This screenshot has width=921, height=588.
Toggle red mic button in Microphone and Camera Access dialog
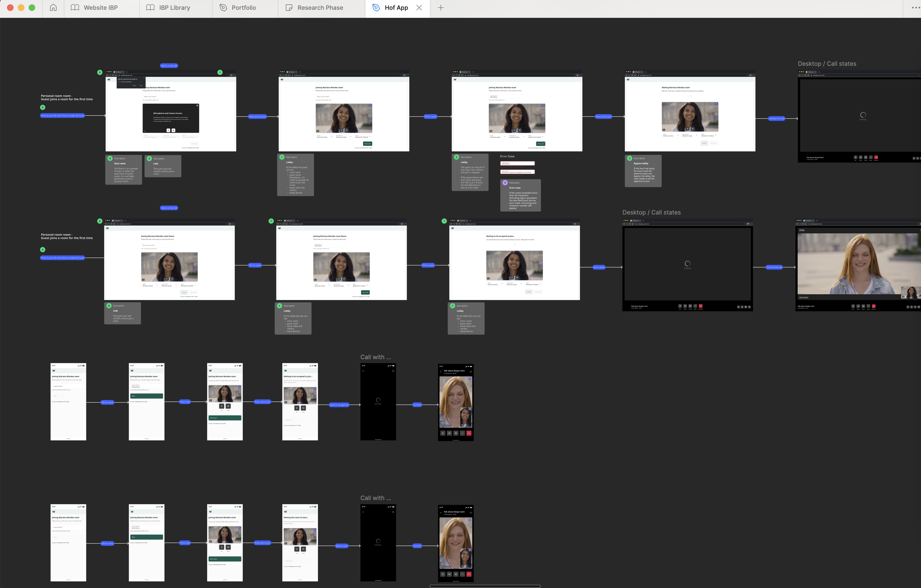pos(169,130)
